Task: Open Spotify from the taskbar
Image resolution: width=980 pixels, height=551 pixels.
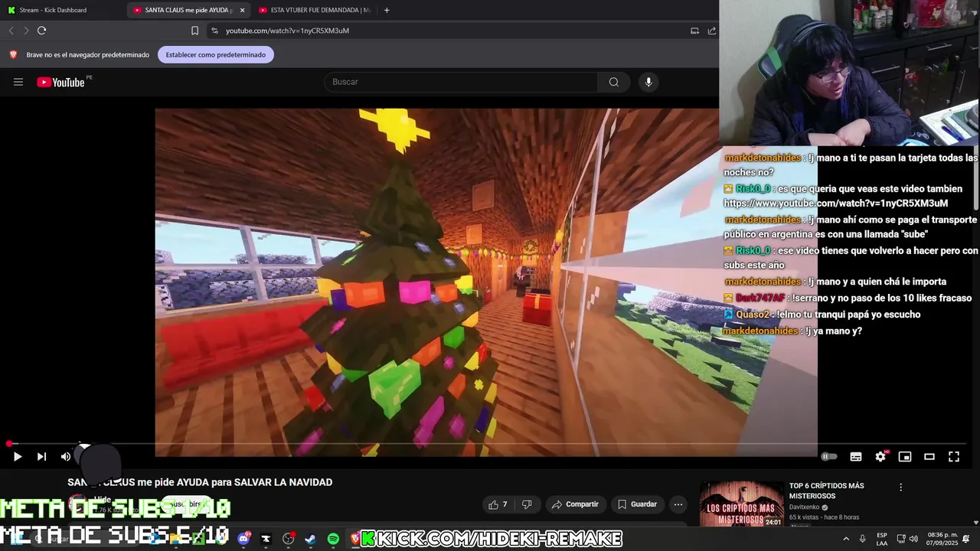Action: point(333,539)
